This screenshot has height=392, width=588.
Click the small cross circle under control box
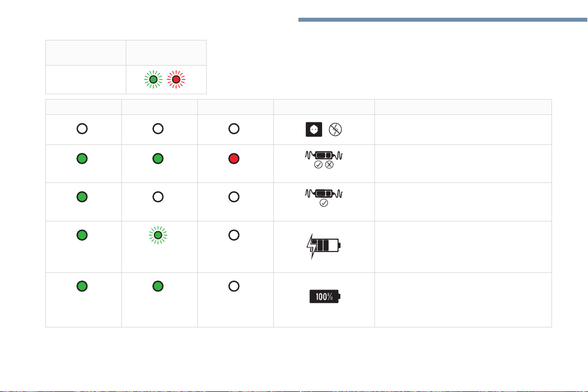point(329,165)
